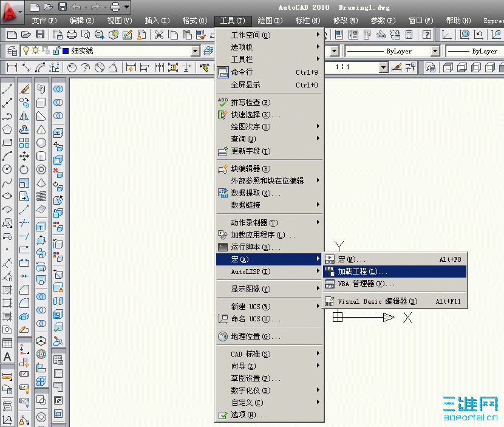Open the 1:1 scale dropdown
This screenshot has width=504, height=427.
tap(383, 67)
